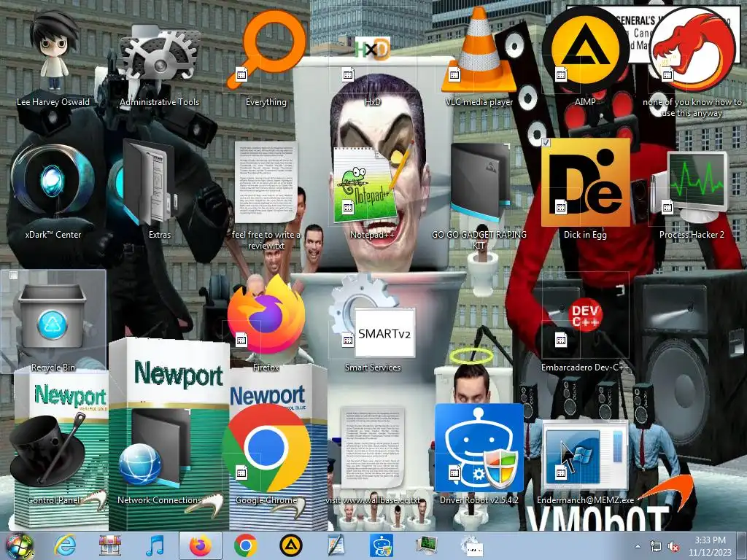This screenshot has height=560, width=747.
Task: Open the Windows Start orb
Action: pos(19,545)
